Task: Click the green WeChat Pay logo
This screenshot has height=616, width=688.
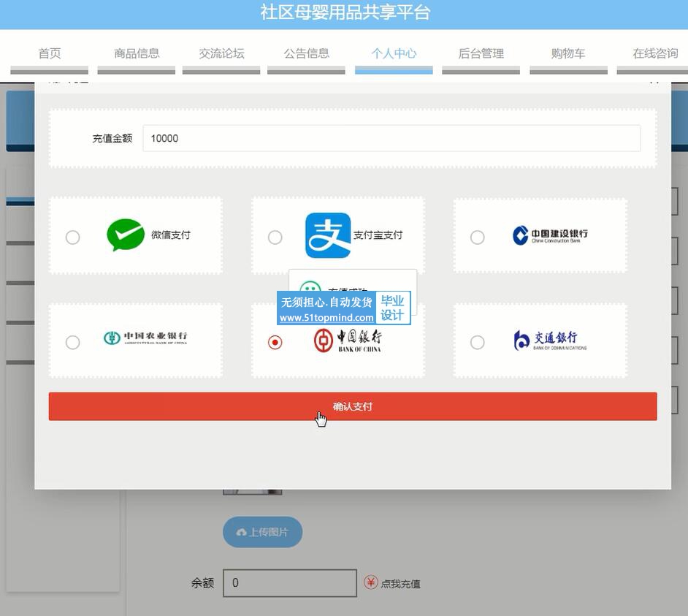Action: (126, 235)
